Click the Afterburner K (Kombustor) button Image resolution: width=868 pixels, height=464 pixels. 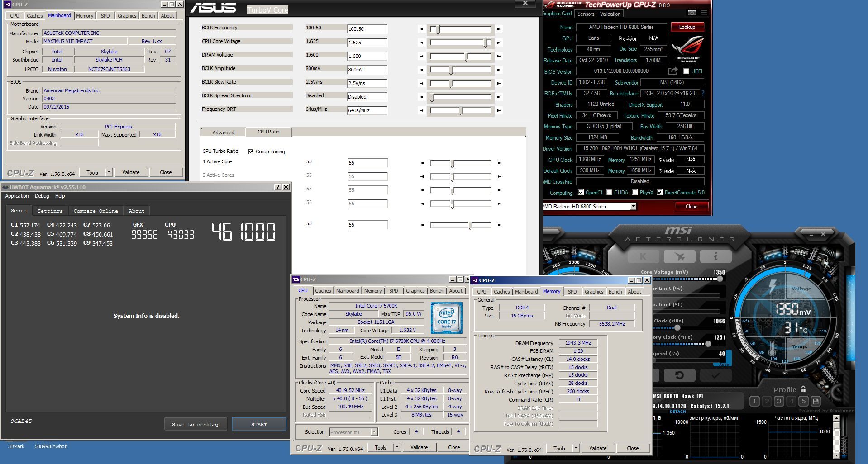[x=643, y=256]
